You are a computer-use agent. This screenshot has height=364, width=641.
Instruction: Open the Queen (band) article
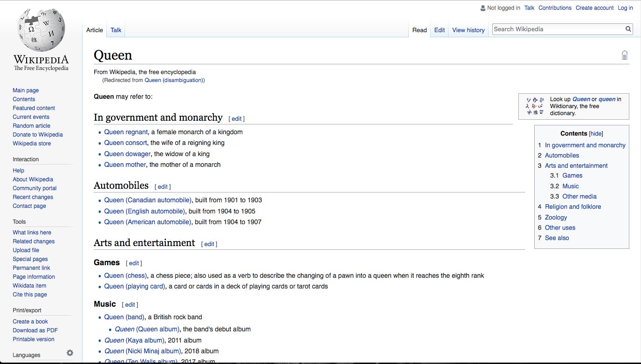click(x=124, y=317)
